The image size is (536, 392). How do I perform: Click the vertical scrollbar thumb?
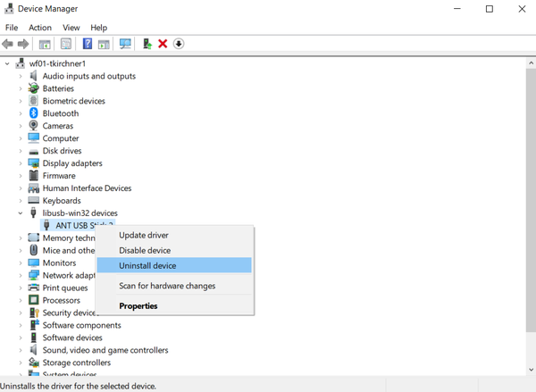pos(531,200)
